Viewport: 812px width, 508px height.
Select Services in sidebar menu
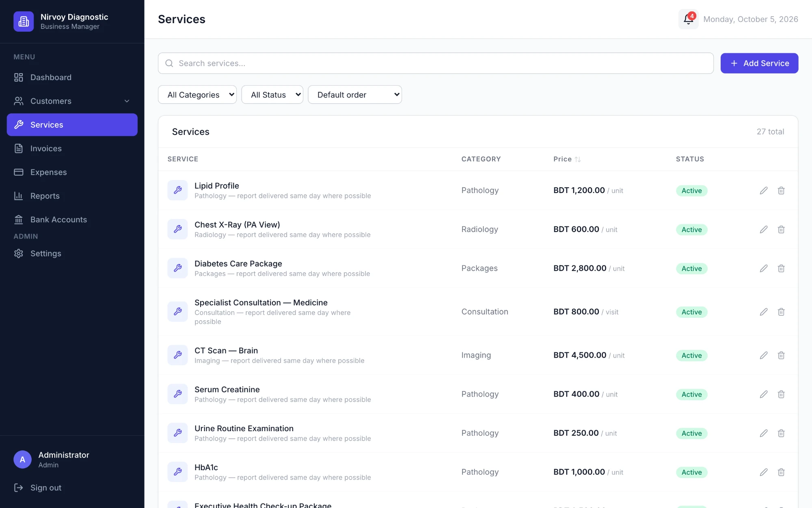click(x=72, y=125)
